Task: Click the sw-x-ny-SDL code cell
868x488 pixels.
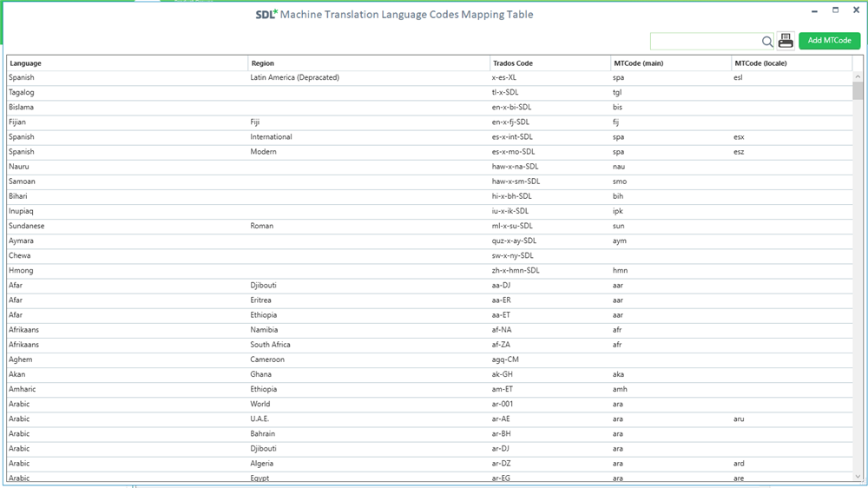Action: point(513,256)
